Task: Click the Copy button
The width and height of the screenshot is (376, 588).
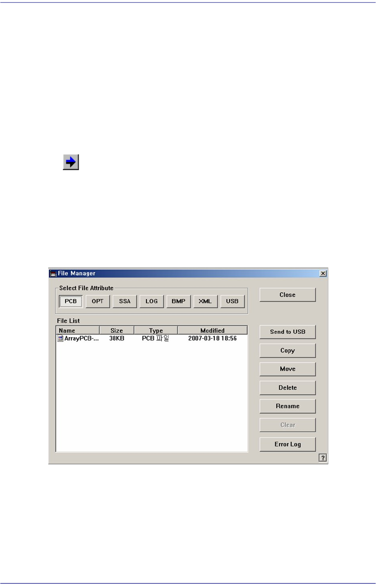Action: [x=287, y=350]
